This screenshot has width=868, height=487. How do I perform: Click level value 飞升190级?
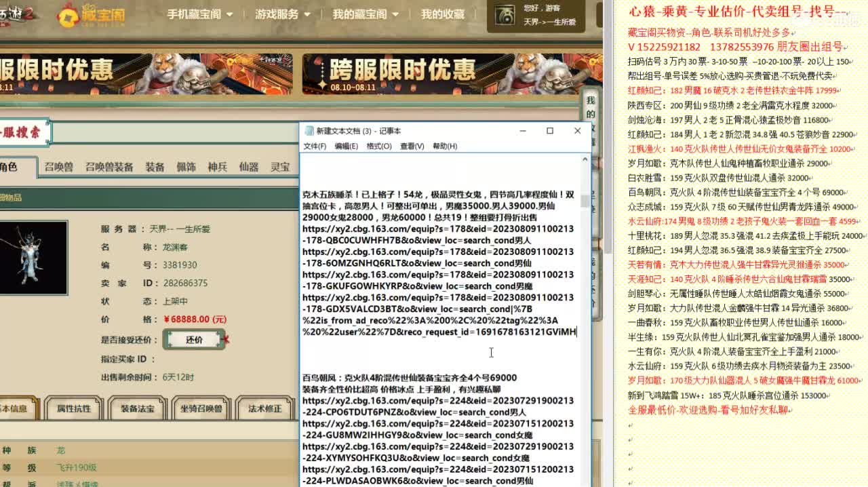[x=77, y=467]
